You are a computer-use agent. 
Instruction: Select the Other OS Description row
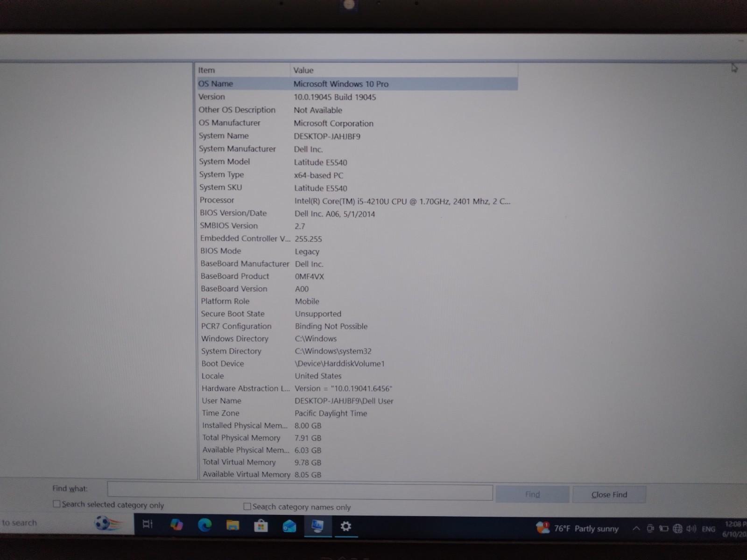(357, 110)
